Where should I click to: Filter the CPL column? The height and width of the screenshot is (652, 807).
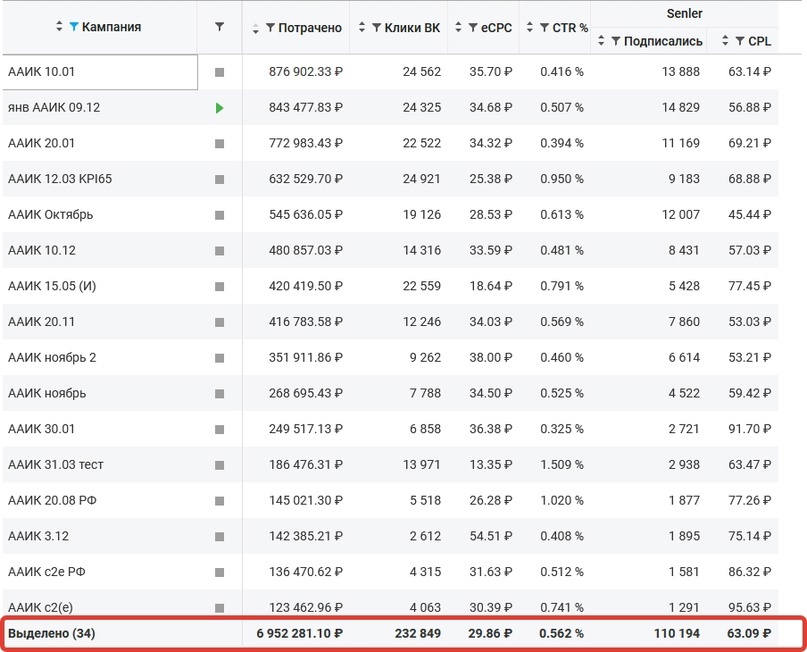pos(740,41)
